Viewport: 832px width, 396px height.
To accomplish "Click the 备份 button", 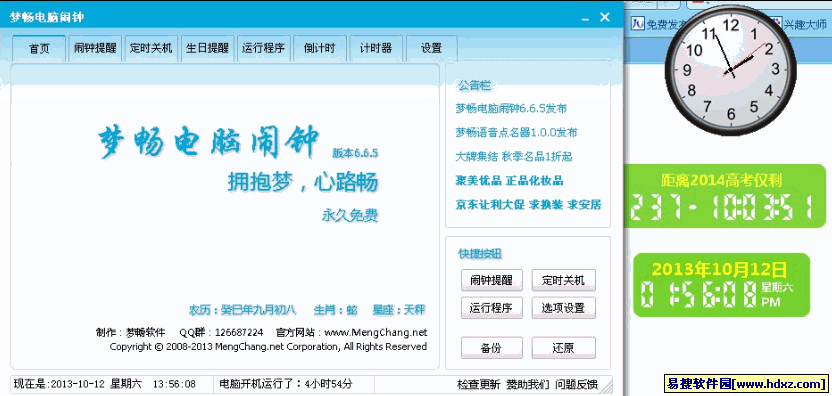I will point(492,348).
